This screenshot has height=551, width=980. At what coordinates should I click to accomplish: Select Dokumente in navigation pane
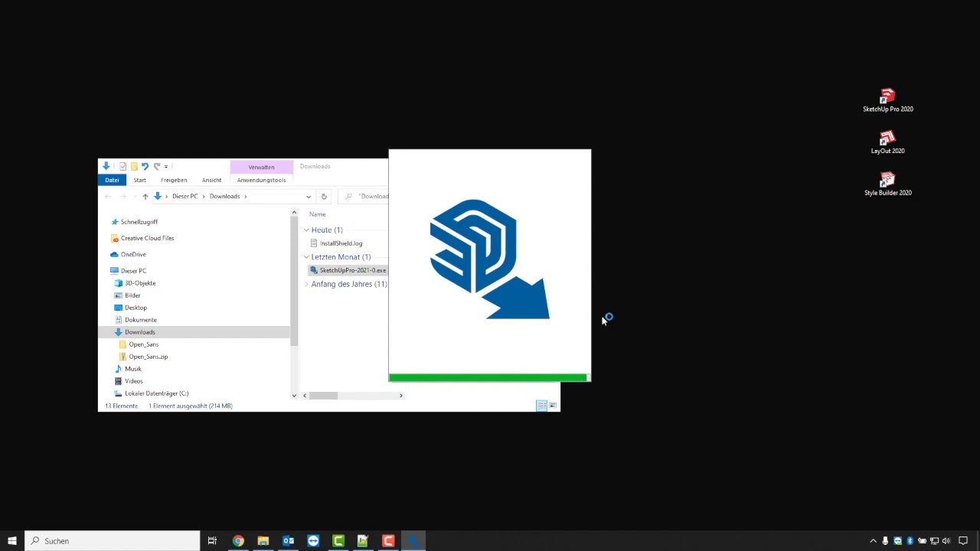coord(140,320)
